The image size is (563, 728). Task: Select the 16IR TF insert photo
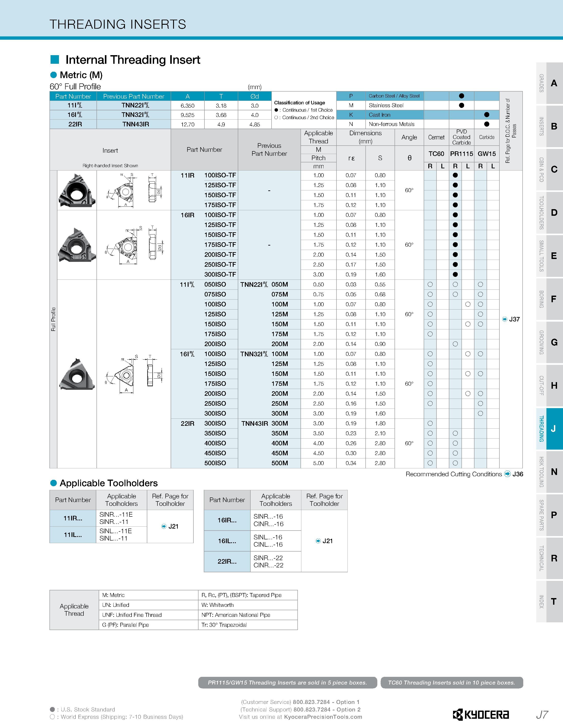(77, 245)
